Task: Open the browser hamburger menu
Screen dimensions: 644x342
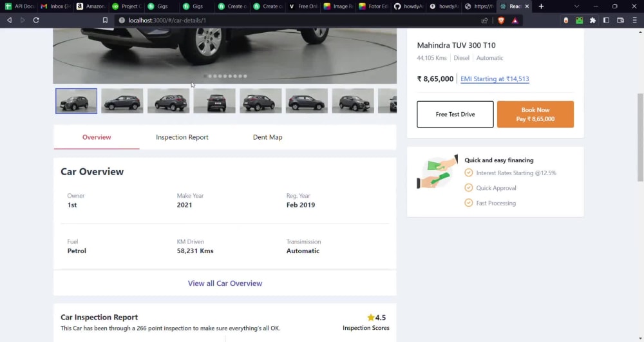Action: click(634, 20)
